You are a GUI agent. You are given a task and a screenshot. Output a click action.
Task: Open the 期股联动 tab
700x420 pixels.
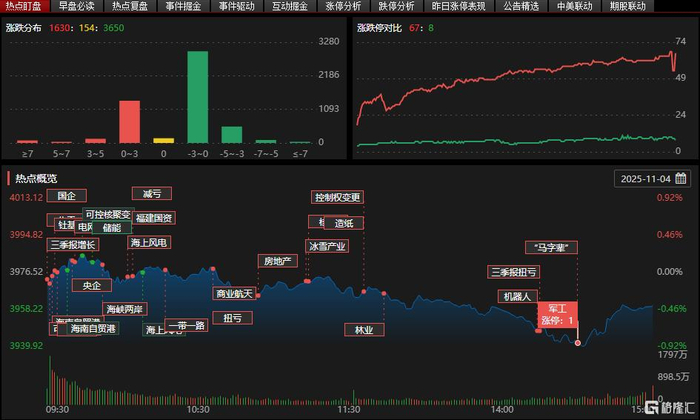(628, 6)
